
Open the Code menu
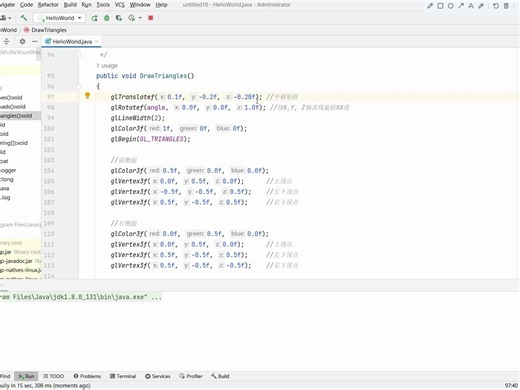coord(26,5)
